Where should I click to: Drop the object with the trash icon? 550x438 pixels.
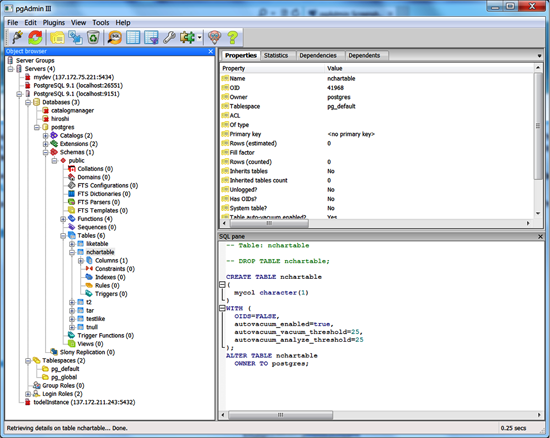pos(93,37)
